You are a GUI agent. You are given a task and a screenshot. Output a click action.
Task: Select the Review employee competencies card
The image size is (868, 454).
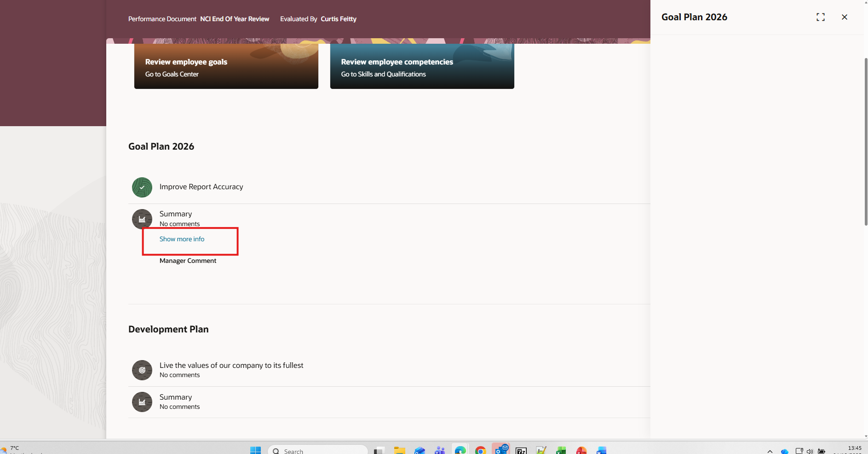click(421, 66)
